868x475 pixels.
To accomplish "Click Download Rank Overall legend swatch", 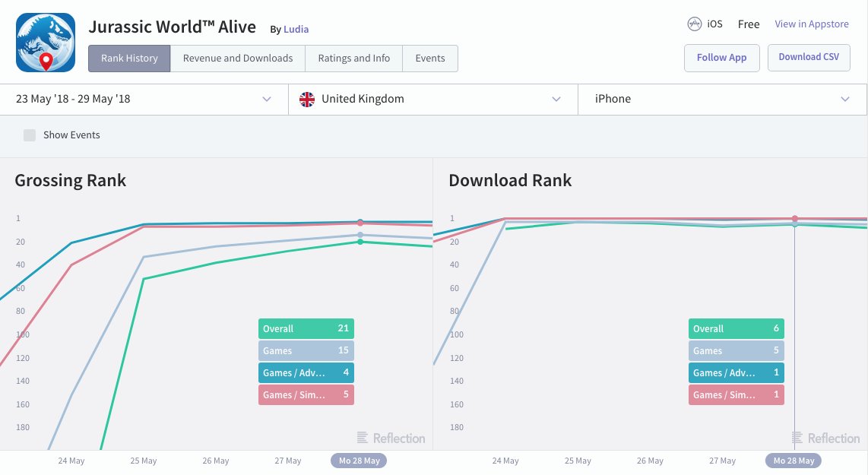I will click(x=737, y=328).
